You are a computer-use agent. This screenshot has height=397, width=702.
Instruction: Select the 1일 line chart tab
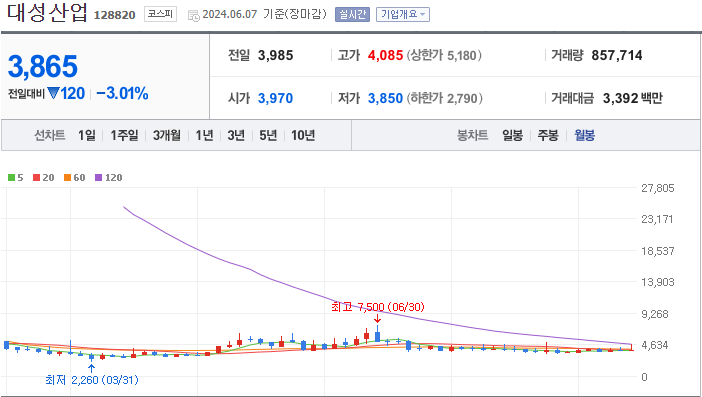click(87, 135)
